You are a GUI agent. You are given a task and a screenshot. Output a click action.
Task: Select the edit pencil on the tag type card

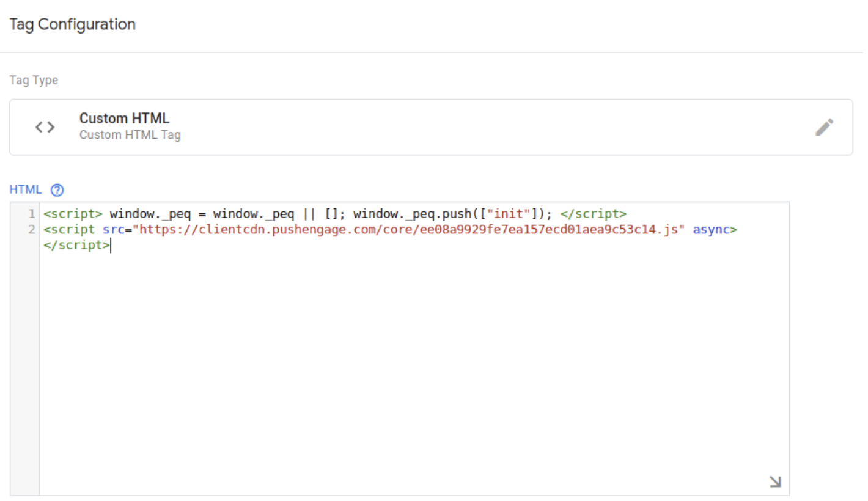coord(825,126)
